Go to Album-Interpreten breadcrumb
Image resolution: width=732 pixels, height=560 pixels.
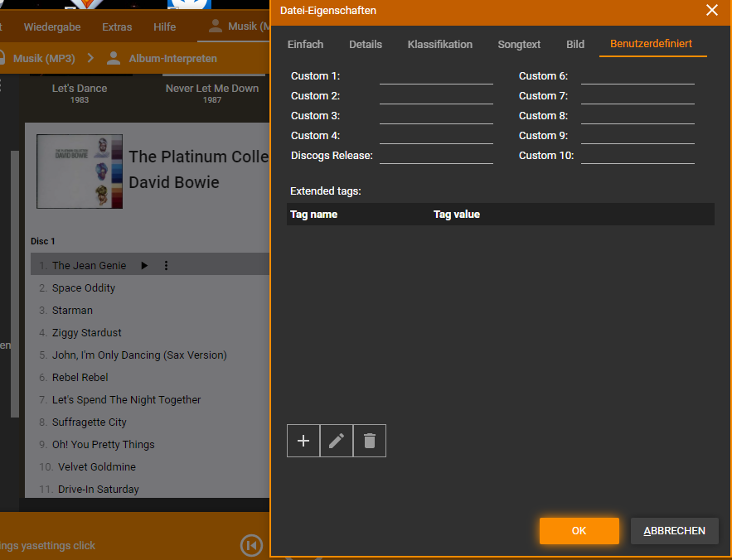172,58
